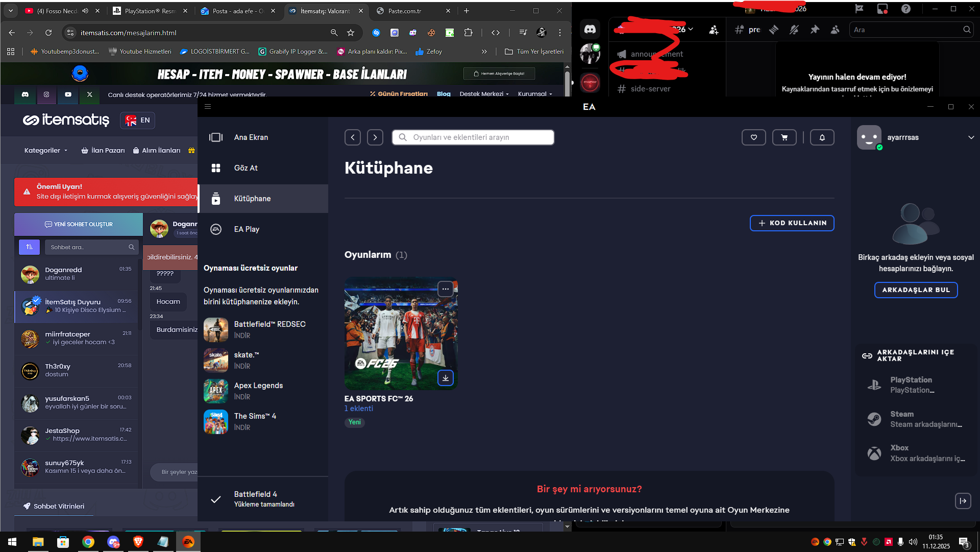Mute the Fosso Necd tab audio

point(85,11)
